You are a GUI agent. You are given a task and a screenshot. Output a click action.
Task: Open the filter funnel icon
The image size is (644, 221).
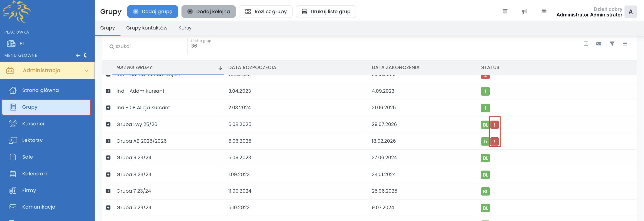pos(612,44)
